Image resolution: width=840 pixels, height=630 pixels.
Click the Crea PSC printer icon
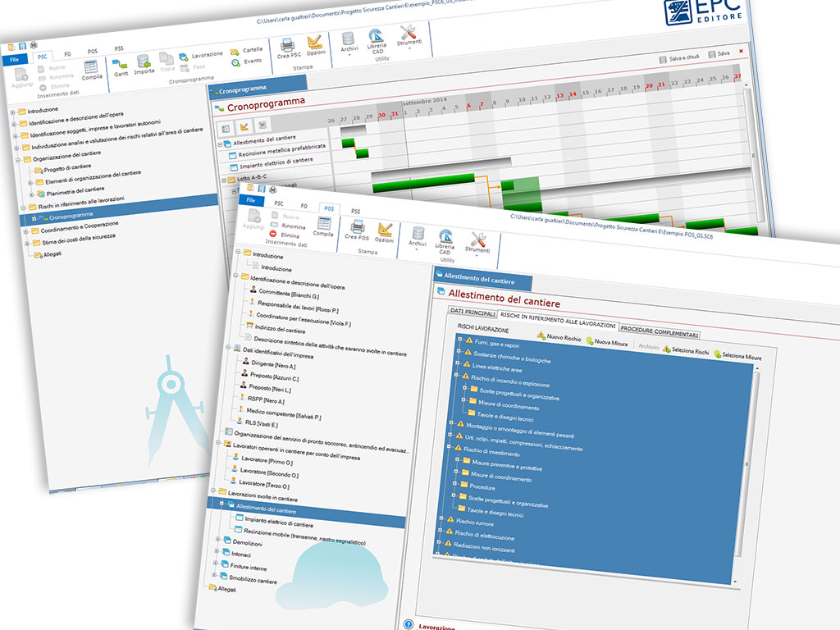[289, 47]
